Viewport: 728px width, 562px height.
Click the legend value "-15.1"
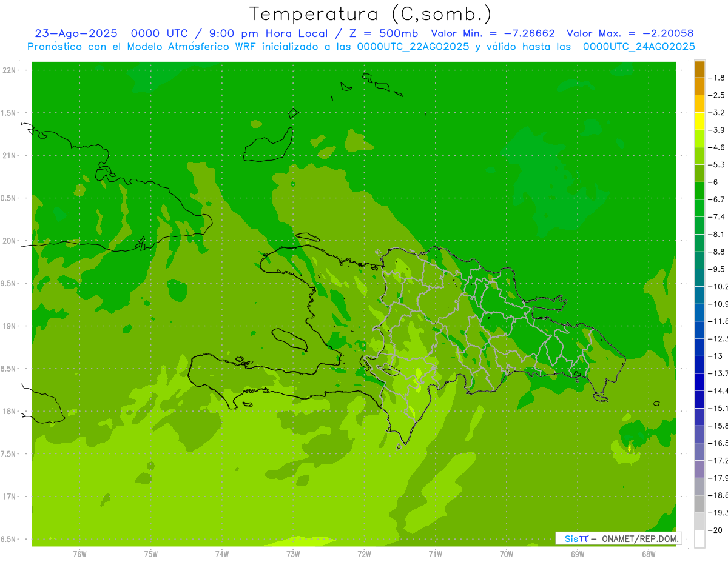coord(719,408)
